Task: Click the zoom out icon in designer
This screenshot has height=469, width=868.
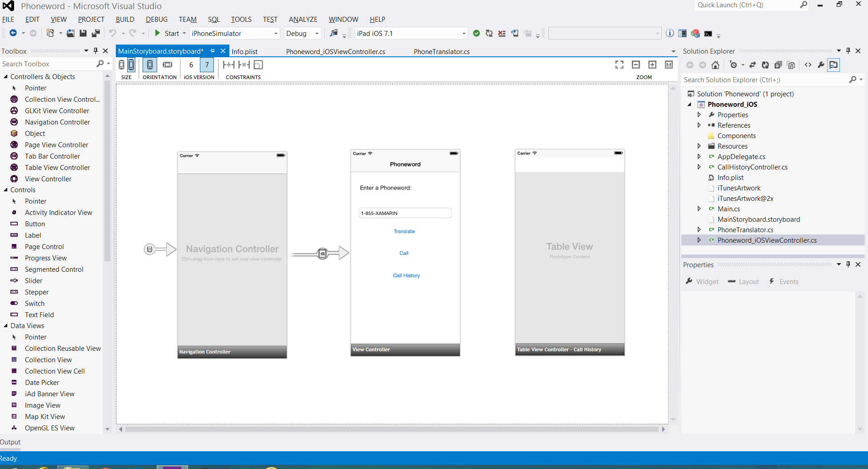Action: pyautogui.click(x=636, y=65)
